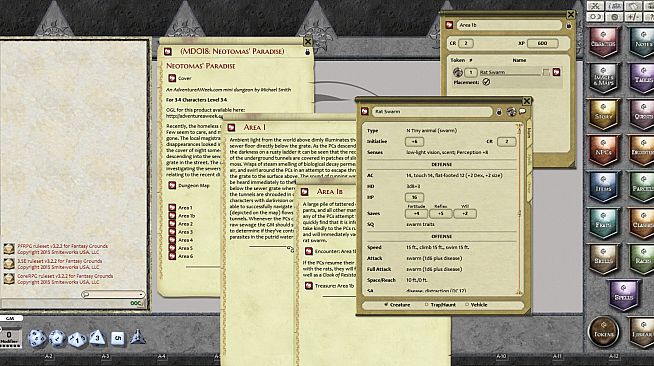Pick up the d20 die
This screenshot has height=366, width=654.
coord(37,338)
